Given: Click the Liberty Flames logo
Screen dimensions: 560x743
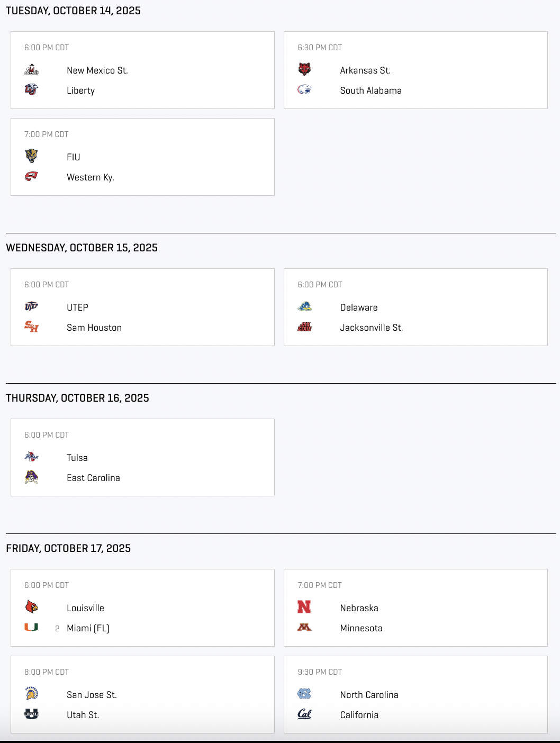Looking at the screenshot, I should pos(32,90).
